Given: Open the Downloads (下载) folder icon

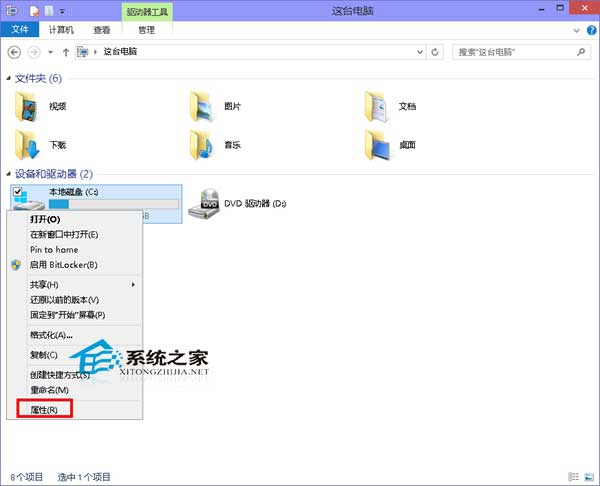Looking at the screenshot, I should pos(27,145).
